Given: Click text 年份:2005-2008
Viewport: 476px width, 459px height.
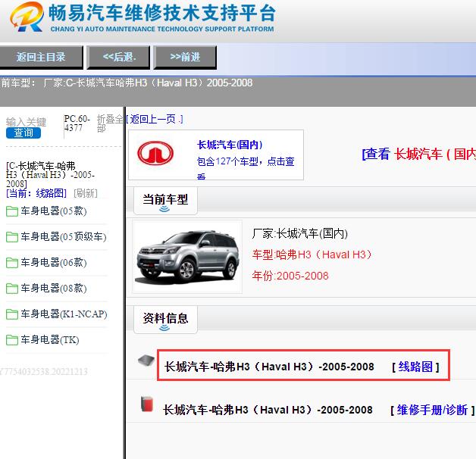Looking at the screenshot, I should point(290,276).
